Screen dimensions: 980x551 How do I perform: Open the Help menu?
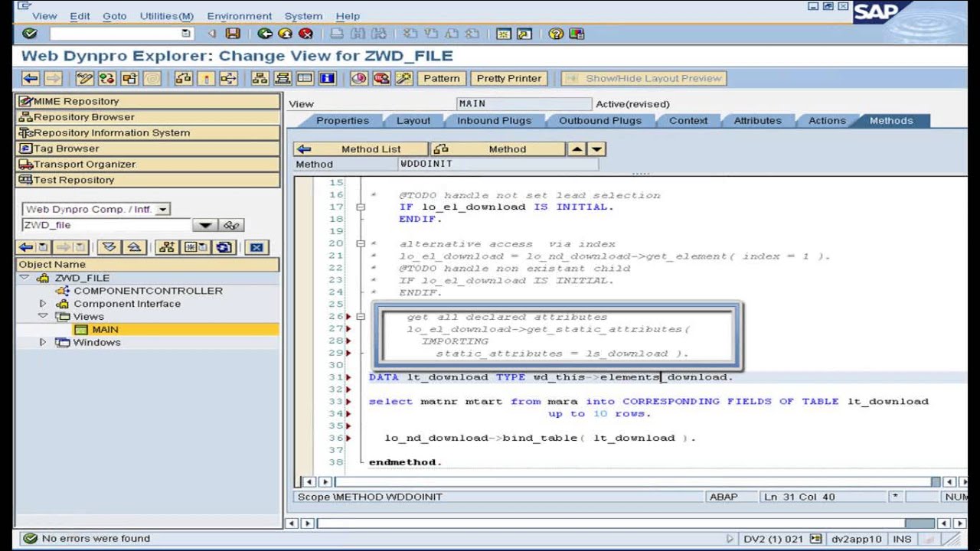pos(348,15)
